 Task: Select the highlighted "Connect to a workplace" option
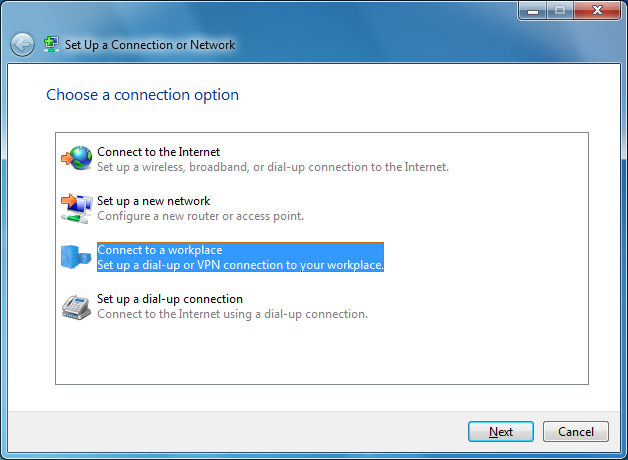pyautogui.click(x=160, y=250)
